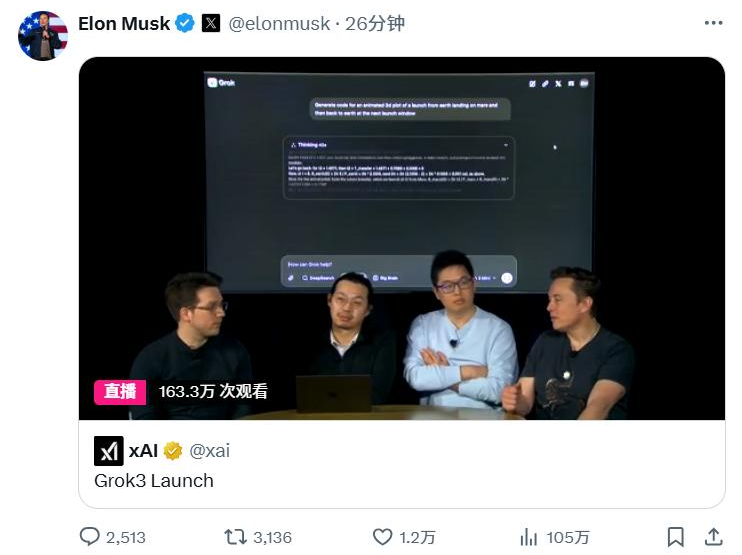Screen dimensions: 742x555
Task: Share post with the upload arrow icon
Action: (714, 537)
